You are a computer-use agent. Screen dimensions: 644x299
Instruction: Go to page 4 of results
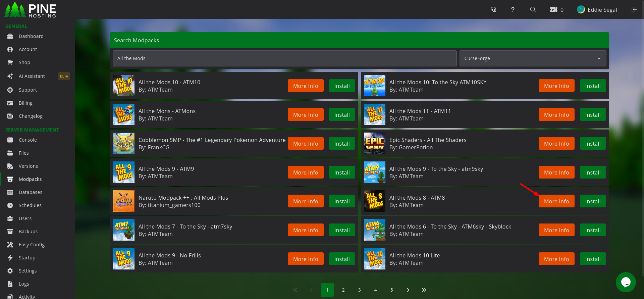coord(376,290)
